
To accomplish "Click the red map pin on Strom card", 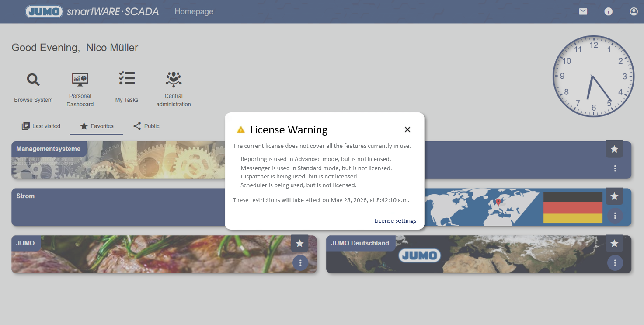I will 498,203.
